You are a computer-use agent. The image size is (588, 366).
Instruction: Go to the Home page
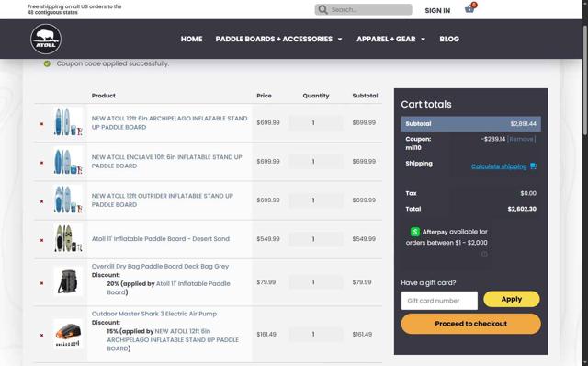coord(191,39)
